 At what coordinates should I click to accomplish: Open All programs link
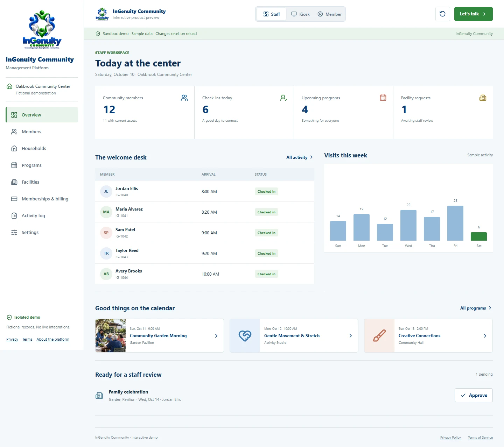[476, 308]
